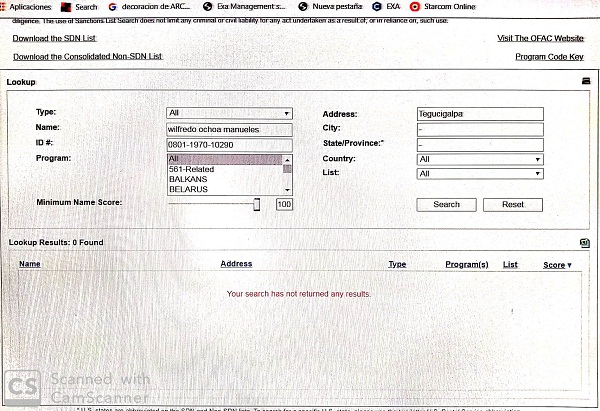Open the decoracion de ARC bookmark

151,7
